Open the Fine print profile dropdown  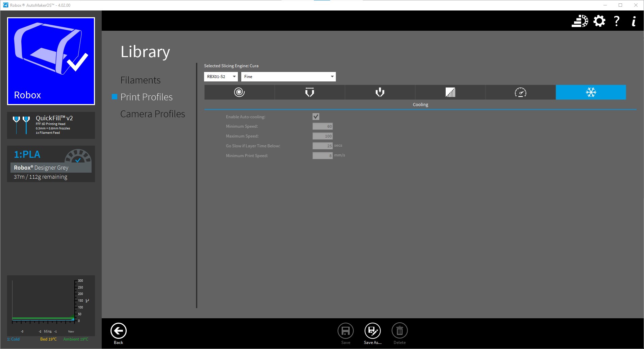288,77
